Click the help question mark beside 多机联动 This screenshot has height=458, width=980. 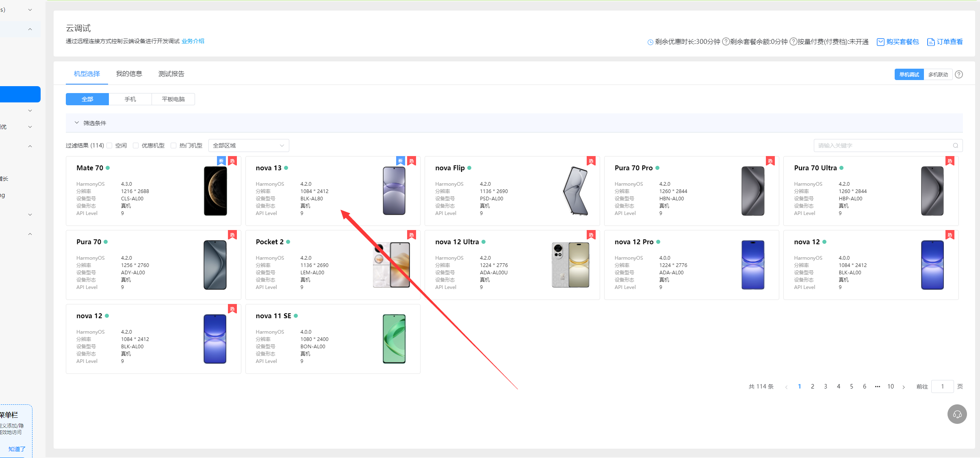(x=959, y=74)
